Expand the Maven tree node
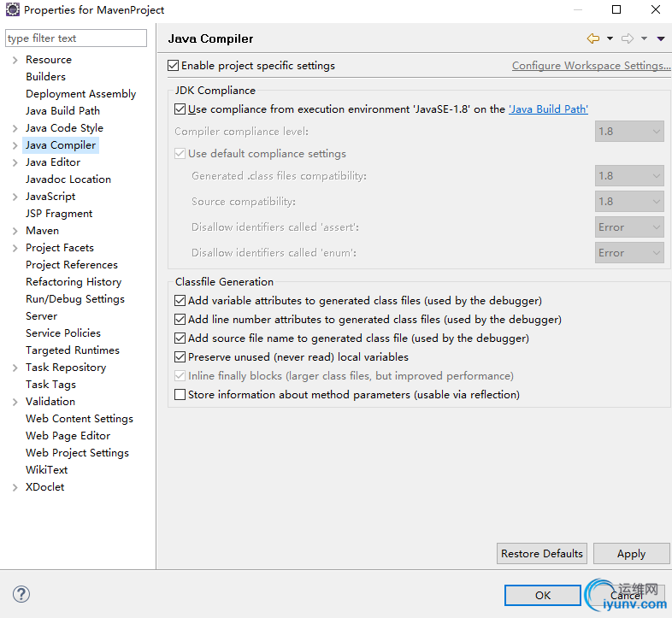The width and height of the screenshot is (672, 618). click(x=15, y=232)
